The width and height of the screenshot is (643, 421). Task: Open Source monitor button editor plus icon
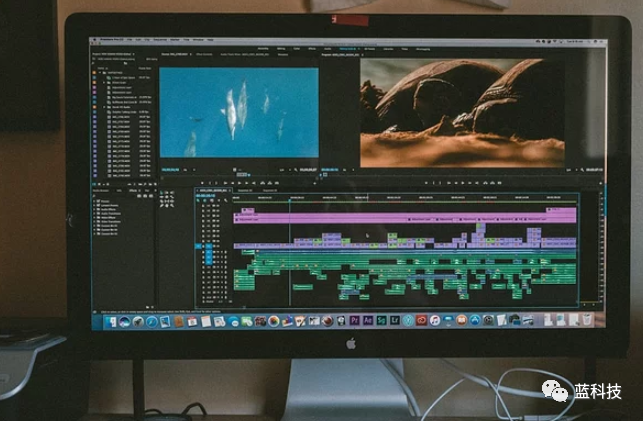coord(315,183)
